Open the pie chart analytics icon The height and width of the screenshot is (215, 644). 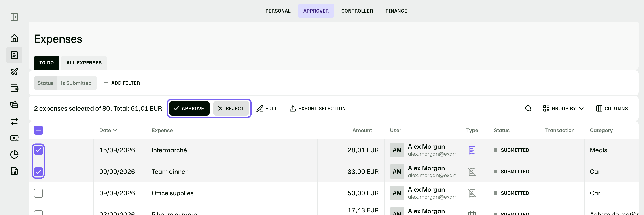click(x=14, y=155)
